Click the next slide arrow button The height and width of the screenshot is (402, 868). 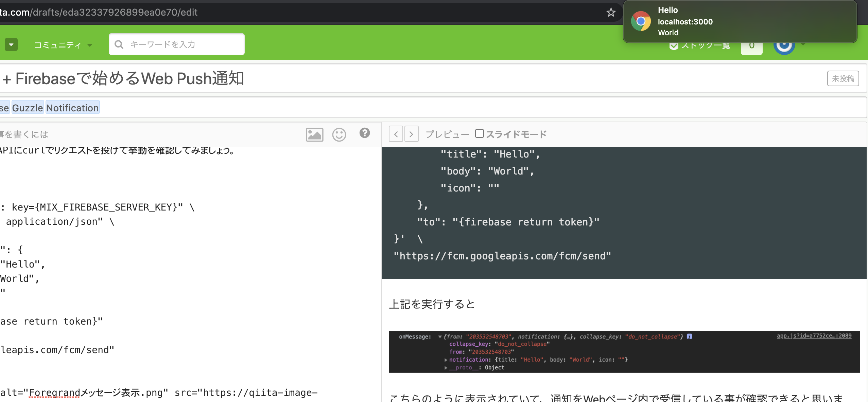411,134
